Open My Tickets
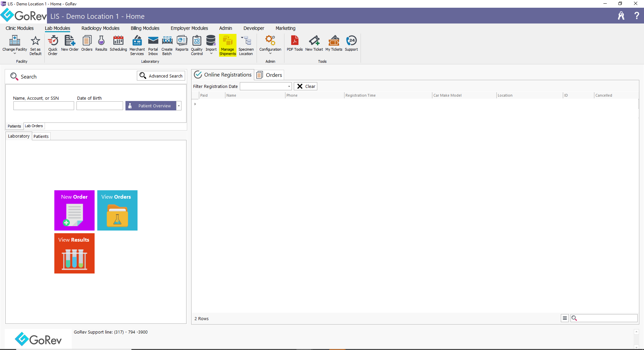644x350 pixels. click(334, 43)
